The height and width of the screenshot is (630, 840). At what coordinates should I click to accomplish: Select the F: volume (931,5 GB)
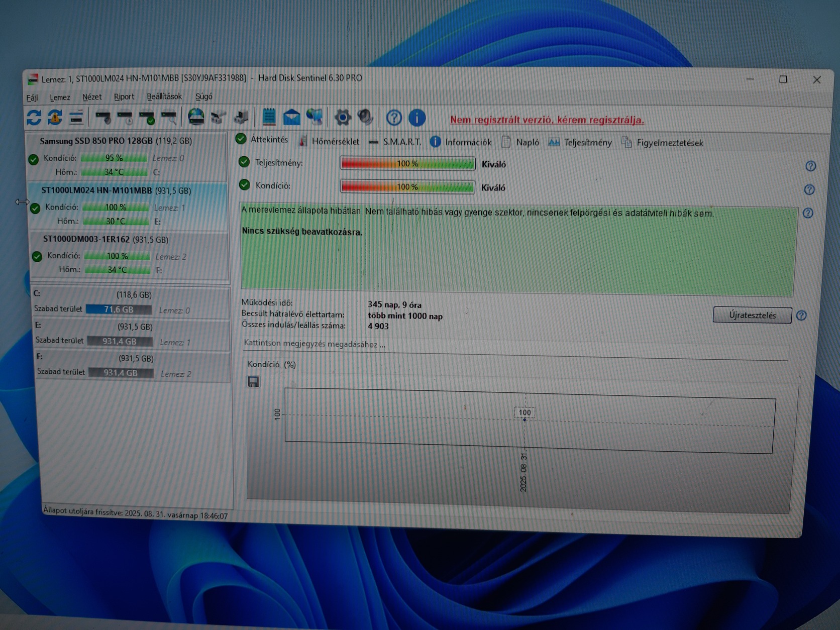(x=133, y=366)
